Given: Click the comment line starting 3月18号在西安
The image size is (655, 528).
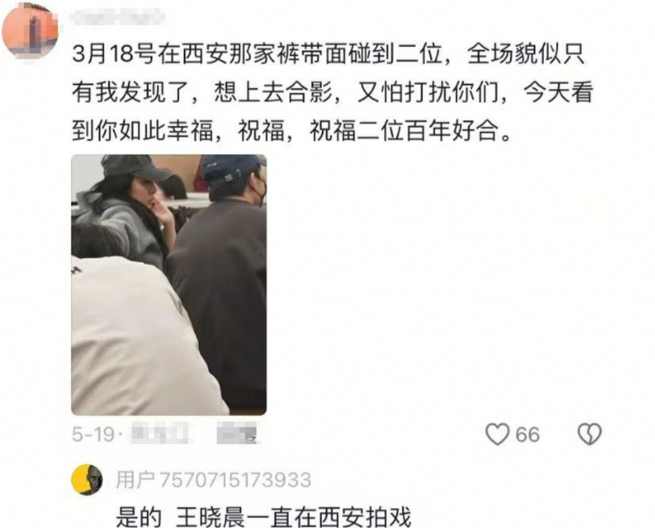Looking at the screenshot, I should [x=328, y=54].
